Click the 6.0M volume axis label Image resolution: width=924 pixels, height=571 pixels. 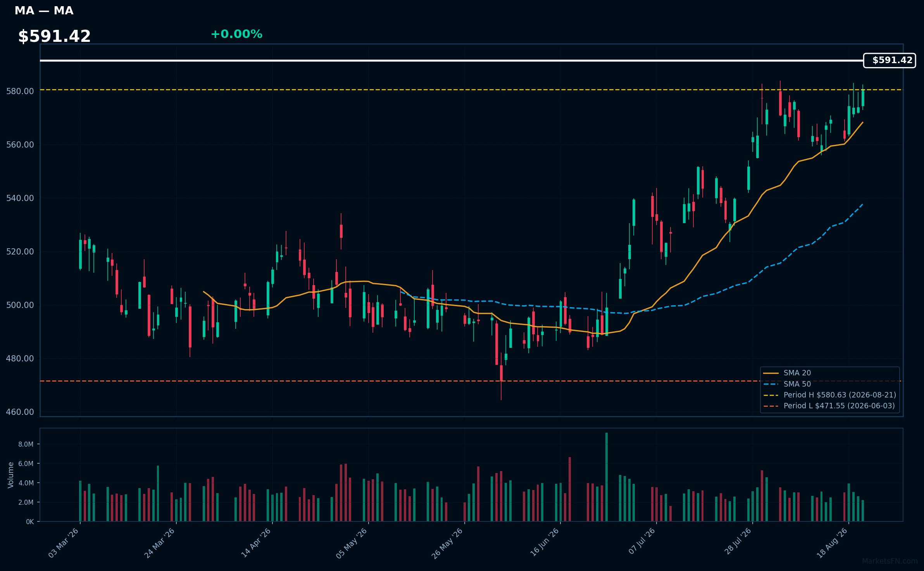click(x=26, y=464)
